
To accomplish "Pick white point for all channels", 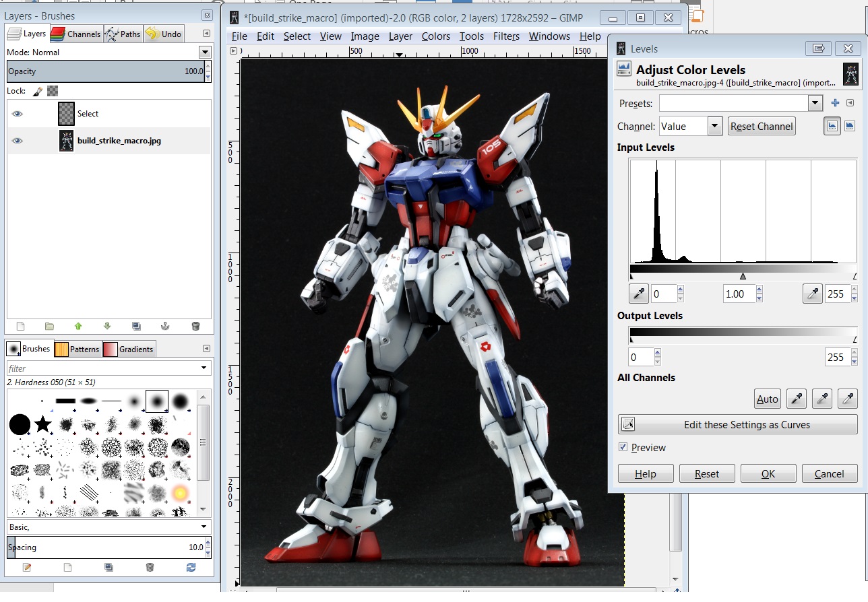I will [x=848, y=399].
